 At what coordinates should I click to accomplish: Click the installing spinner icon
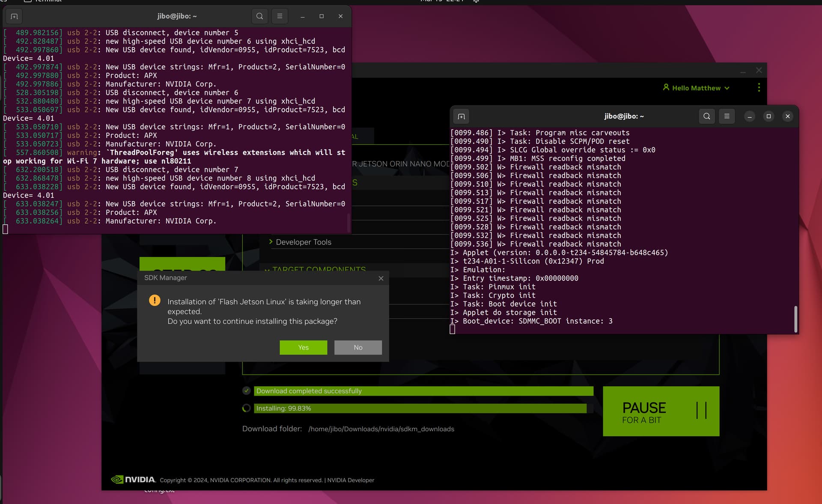[x=246, y=408]
